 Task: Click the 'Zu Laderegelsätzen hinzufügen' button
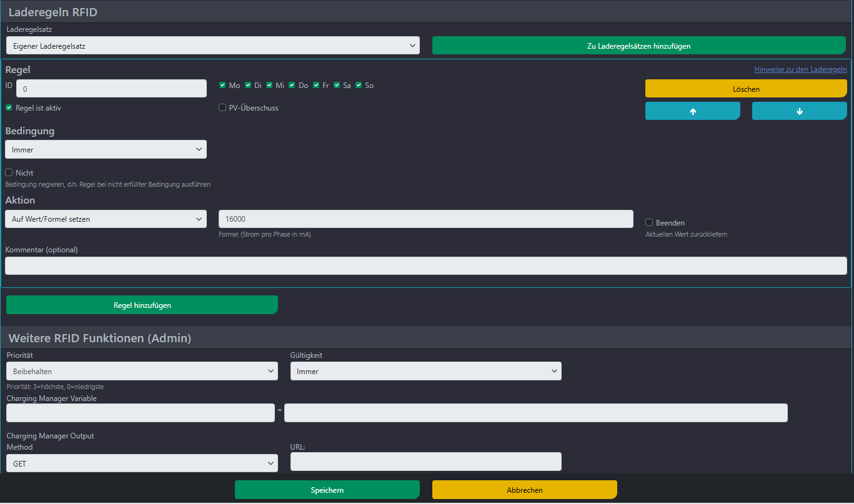point(638,46)
